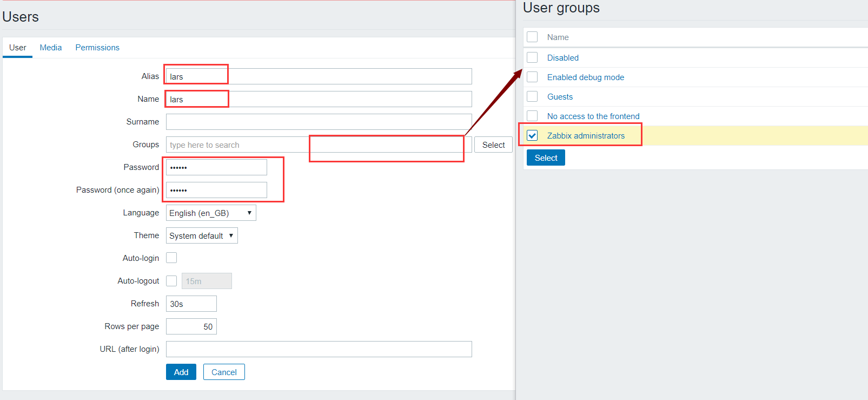The image size is (868, 400).
Task: Click the Name input field
Action: (319, 99)
